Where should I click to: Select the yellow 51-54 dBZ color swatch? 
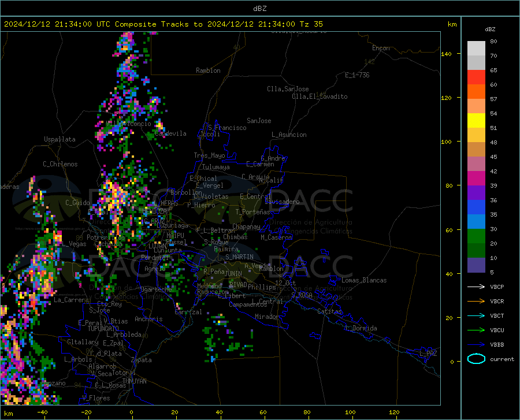(x=476, y=121)
